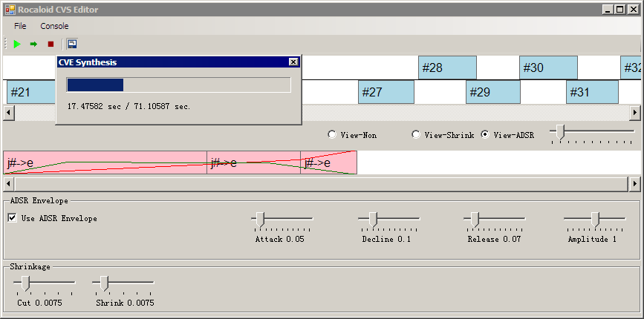Click the Attack slider thumb
Screen dimensions: 644x319
tap(260, 220)
